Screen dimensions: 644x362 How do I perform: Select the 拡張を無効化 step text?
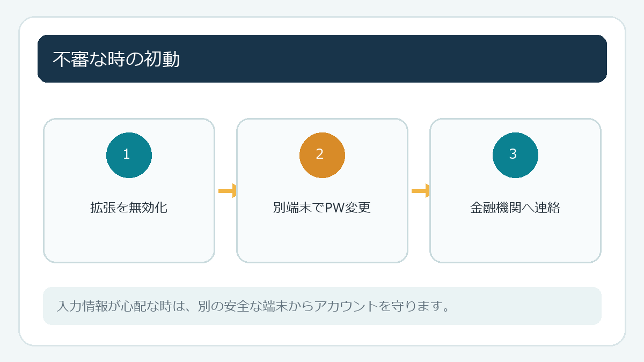coord(129,208)
